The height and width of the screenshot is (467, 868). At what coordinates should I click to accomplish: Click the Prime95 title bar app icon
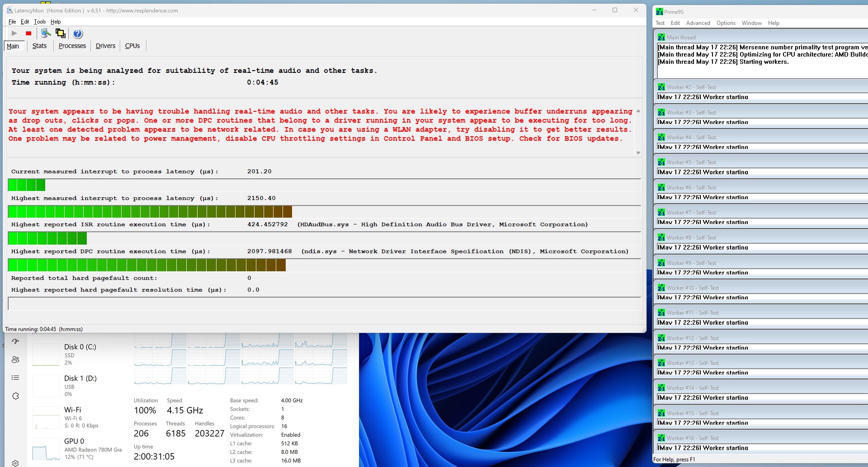pyautogui.click(x=659, y=12)
